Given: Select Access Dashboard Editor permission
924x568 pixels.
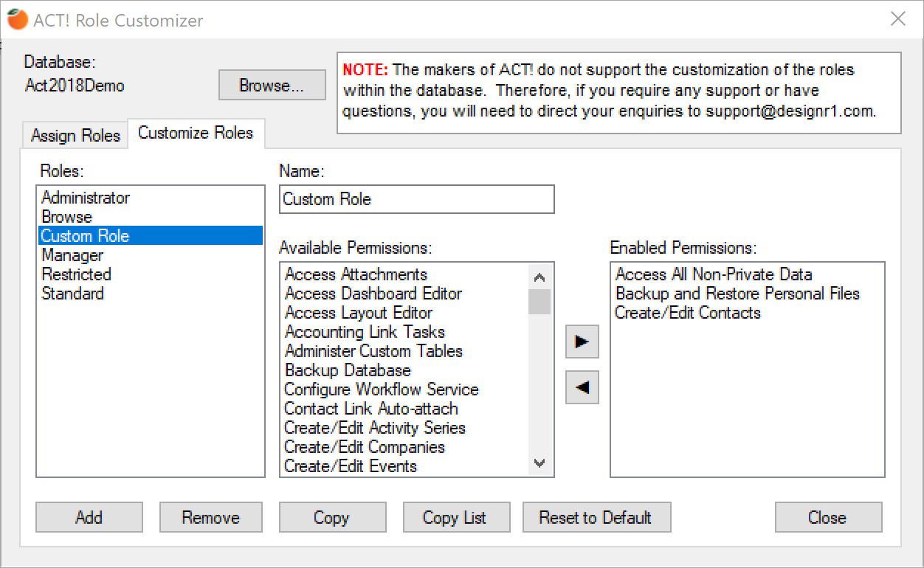Looking at the screenshot, I should 405,294.
